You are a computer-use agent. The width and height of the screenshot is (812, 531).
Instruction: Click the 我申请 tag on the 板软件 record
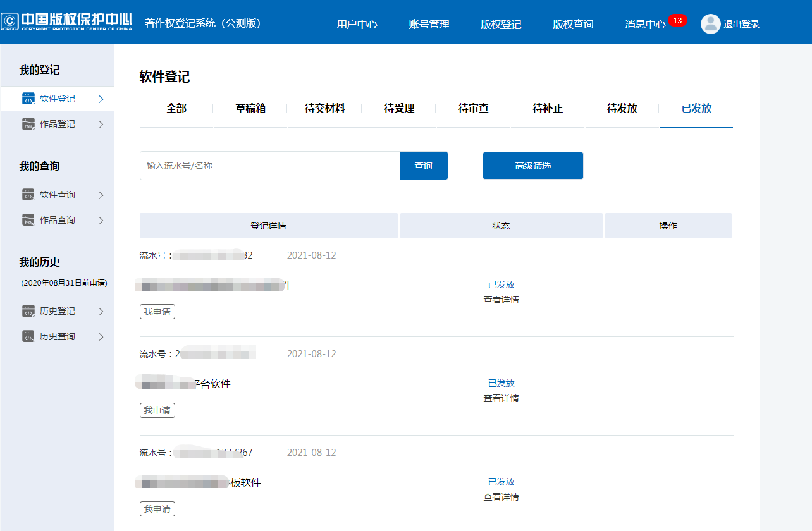coord(157,509)
